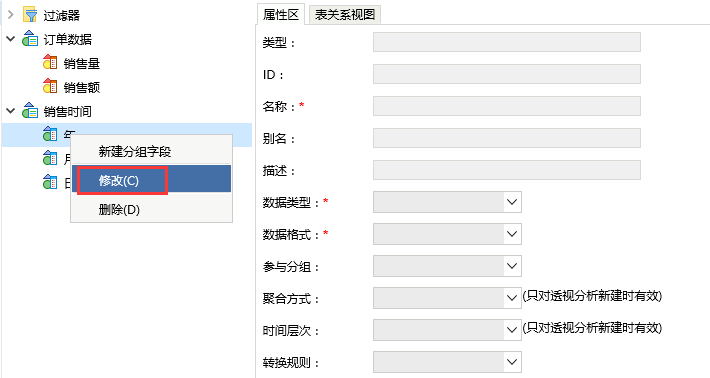Image resolution: width=710 pixels, height=378 pixels.
Task: Click the 名称 input field
Action: [x=507, y=106]
